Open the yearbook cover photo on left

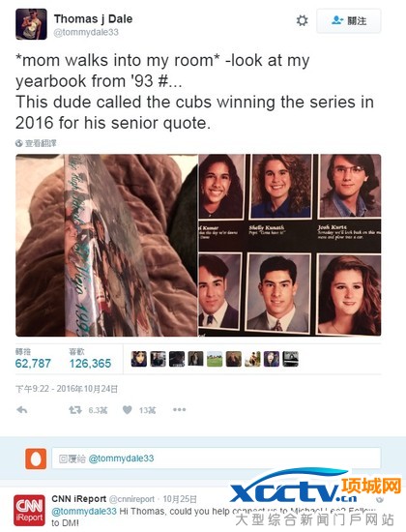coord(106,246)
